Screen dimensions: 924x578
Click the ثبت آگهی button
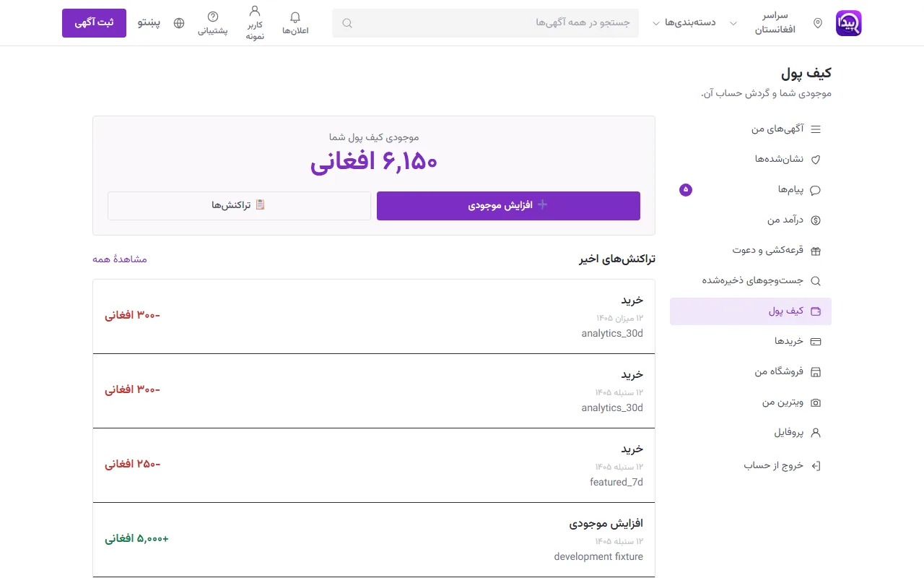pos(94,23)
